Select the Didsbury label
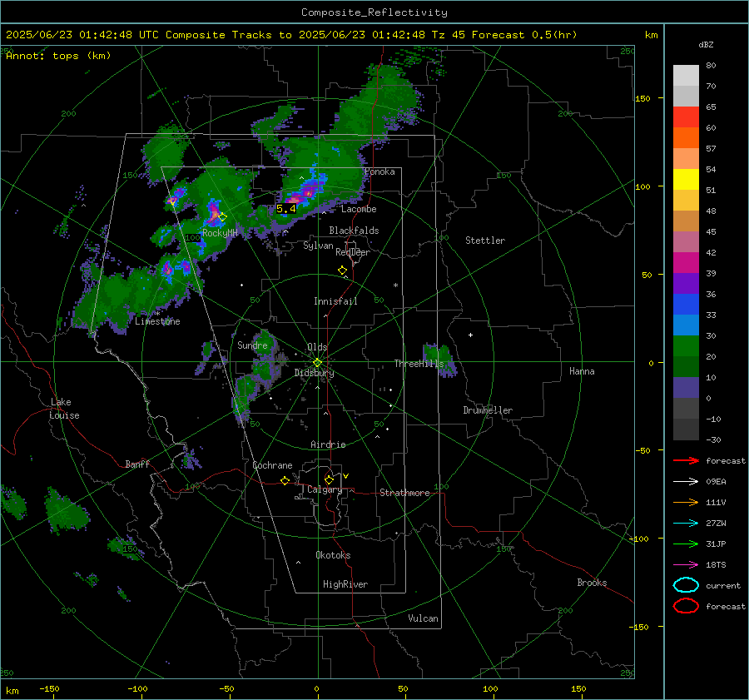 (x=314, y=373)
